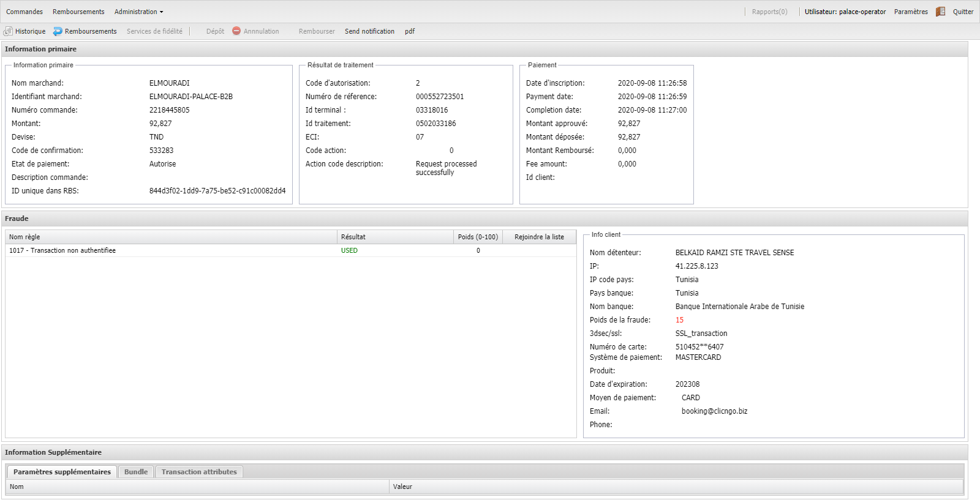The width and height of the screenshot is (980, 500).
Task: Click the Annulation toolbar label
Action: tap(261, 31)
